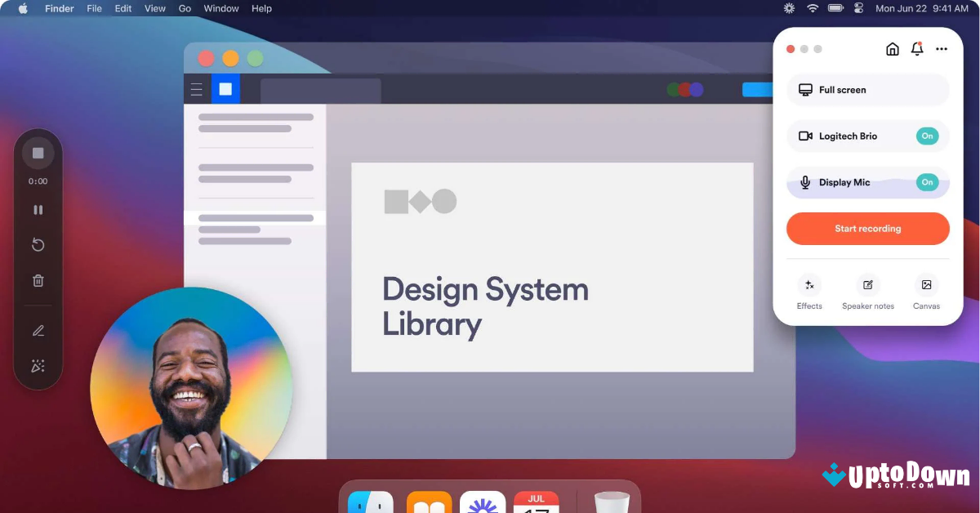The height and width of the screenshot is (513, 980).
Task: Select the annotation pen tool
Action: (x=38, y=330)
